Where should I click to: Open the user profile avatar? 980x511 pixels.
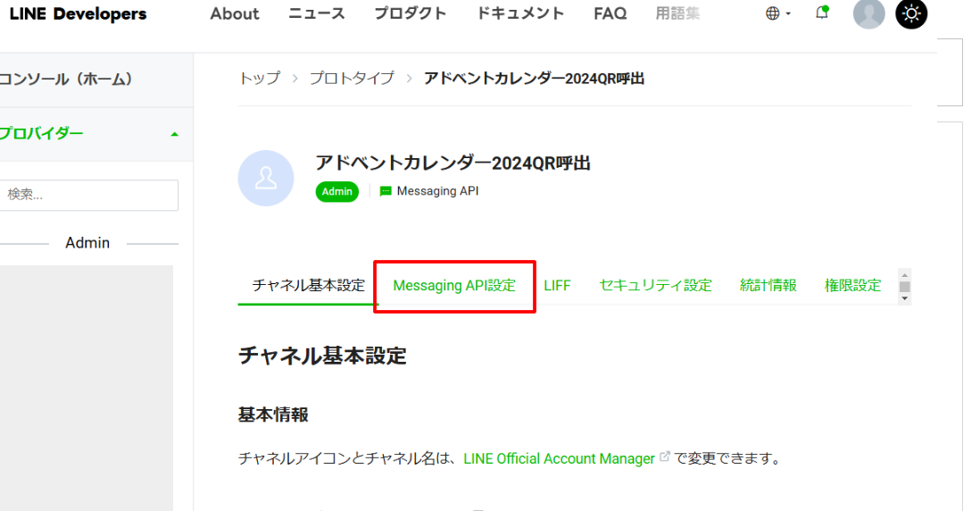click(x=868, y=13)
